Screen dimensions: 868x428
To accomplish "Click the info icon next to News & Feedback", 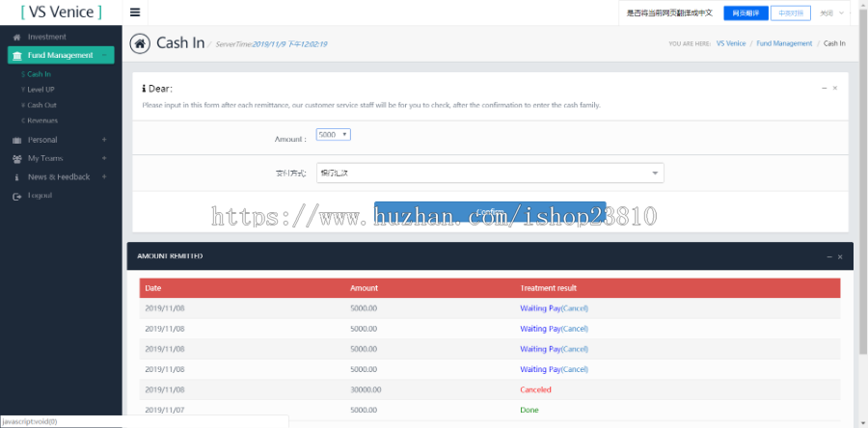I will 16,177.
